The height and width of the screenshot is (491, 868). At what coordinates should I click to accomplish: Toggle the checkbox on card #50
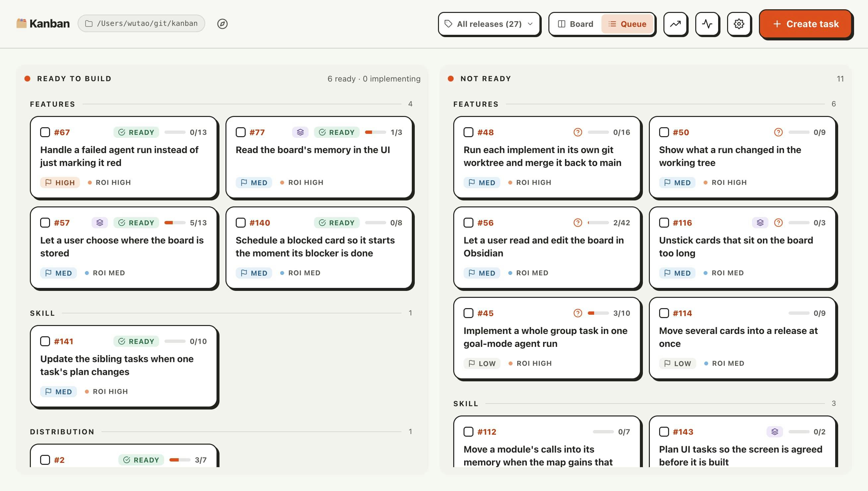click(x=664, y=132)
